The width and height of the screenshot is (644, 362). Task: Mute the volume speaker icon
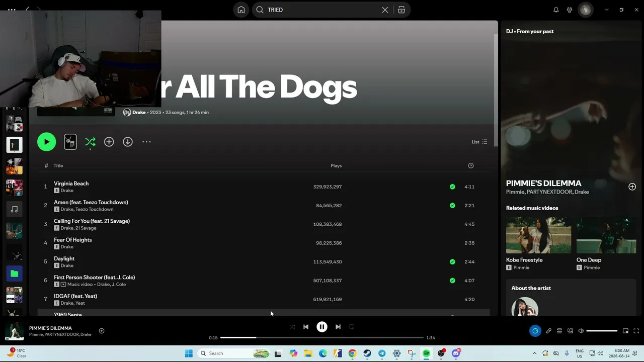tap(581, 331)
